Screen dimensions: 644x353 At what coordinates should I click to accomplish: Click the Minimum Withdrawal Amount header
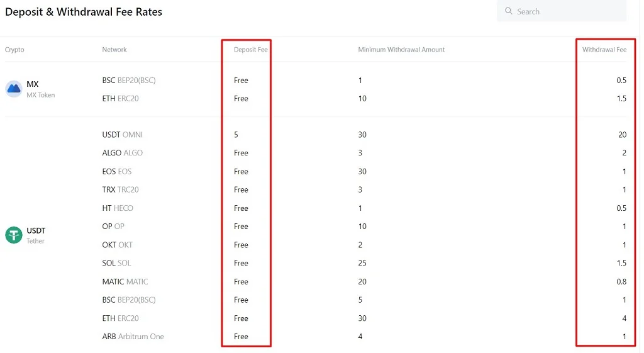(401, 50)
